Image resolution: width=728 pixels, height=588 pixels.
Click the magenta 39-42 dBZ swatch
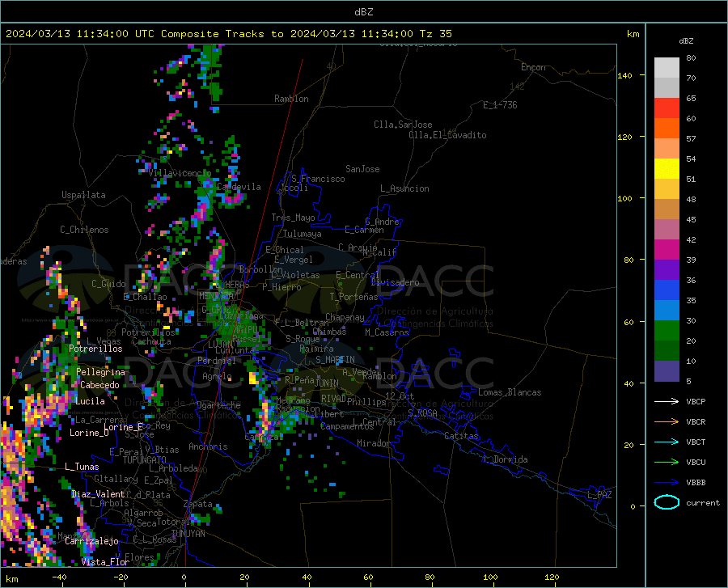(667, 250)
